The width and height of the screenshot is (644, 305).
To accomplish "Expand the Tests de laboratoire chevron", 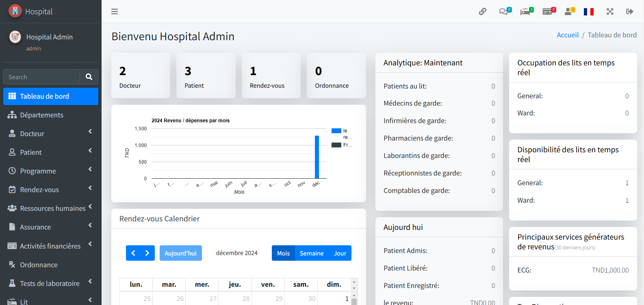I will (90, 281).
